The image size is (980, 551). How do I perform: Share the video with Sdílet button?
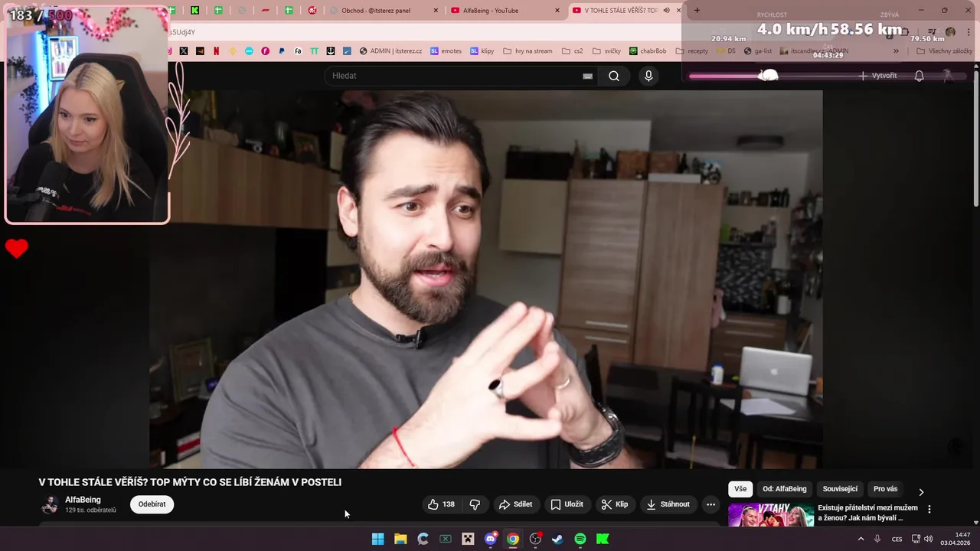coord(515,504)
